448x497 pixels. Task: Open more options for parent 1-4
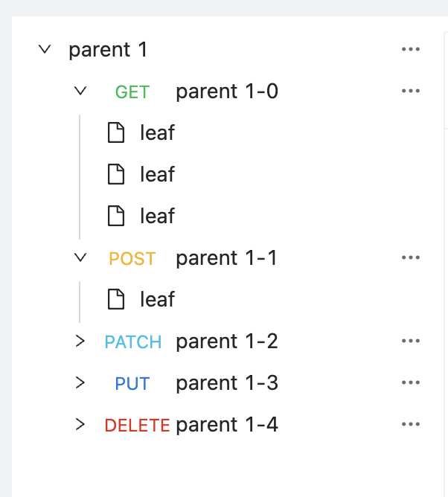[x=411, y=424]
